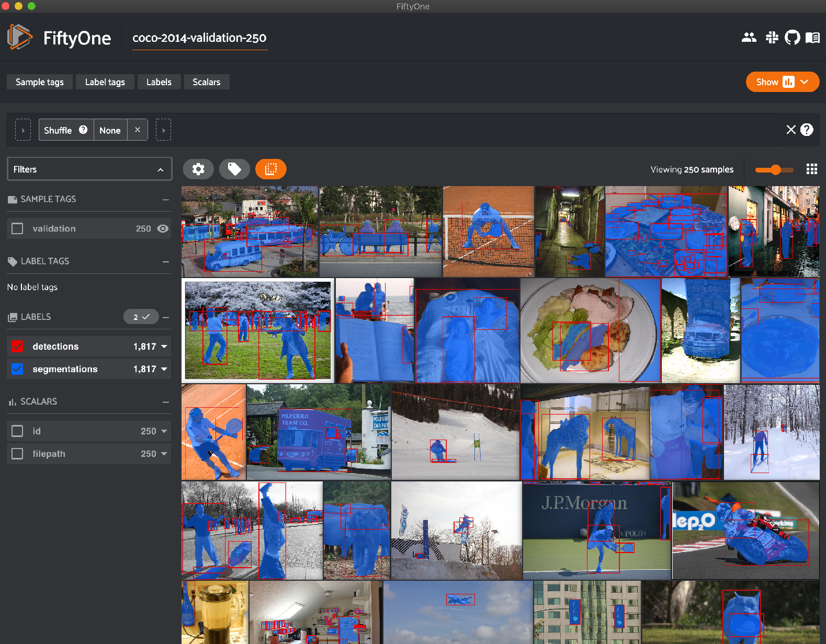Adjust the grid zoom slider
The image size is (826, 644).
pyautogui.click(x=775, y=169)
